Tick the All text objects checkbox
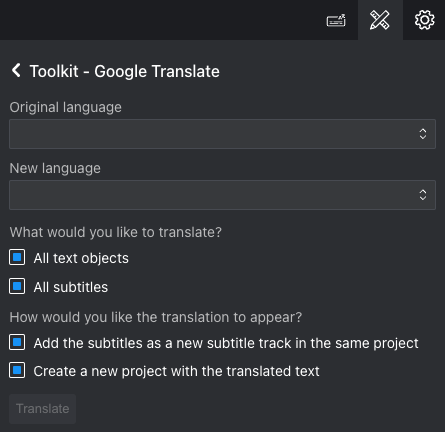 point(17,257)
